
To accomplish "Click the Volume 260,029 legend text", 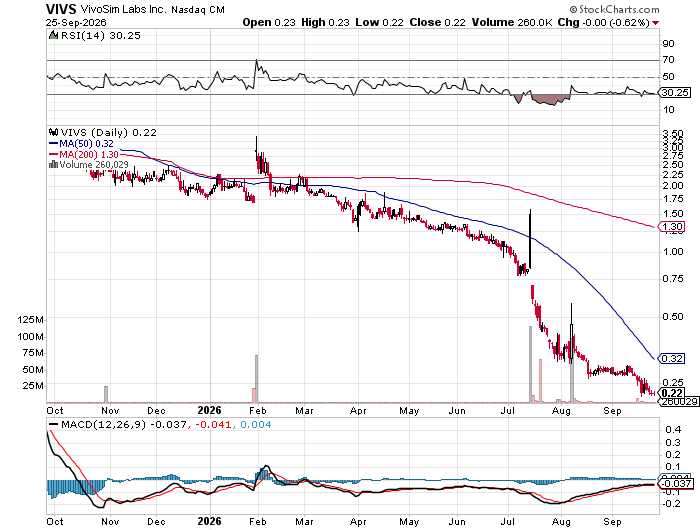I will [94, 165].
